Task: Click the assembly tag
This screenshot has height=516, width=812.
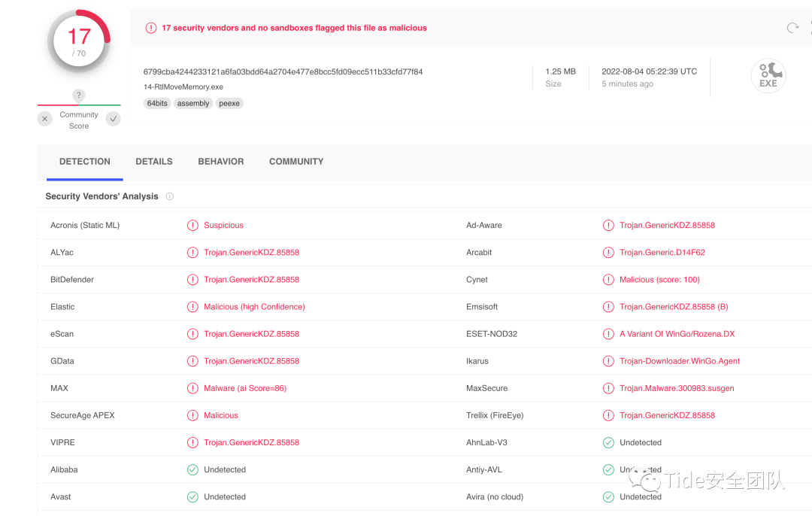Action: tap(193, 104)
